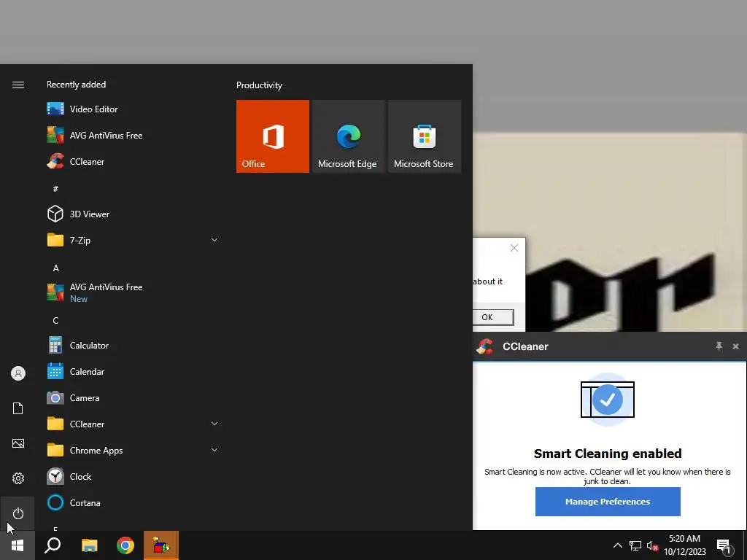The width and height of the screenshot is (747, 560).
Task: Click the C letter header
Action: click(55, 321)
